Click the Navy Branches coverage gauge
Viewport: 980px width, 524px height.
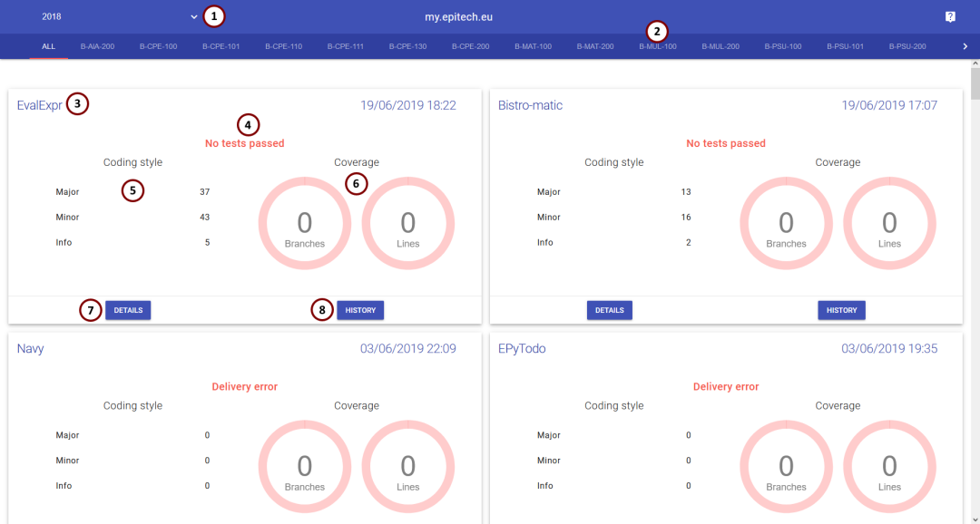(304, 467)
